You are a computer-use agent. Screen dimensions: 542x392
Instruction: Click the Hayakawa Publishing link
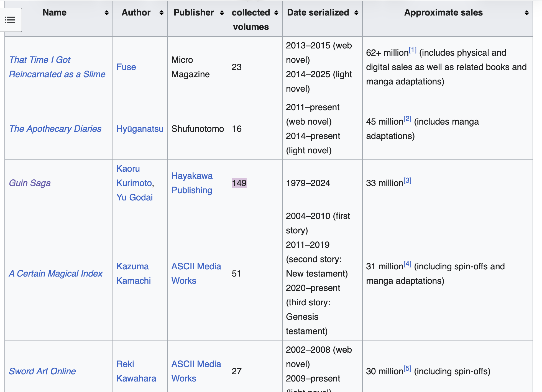coord(192,183)
